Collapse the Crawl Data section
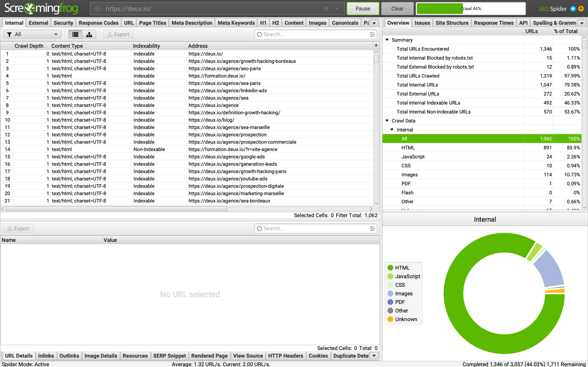The image size is (588, 367). pyautogui.click(x=387, y=121)
